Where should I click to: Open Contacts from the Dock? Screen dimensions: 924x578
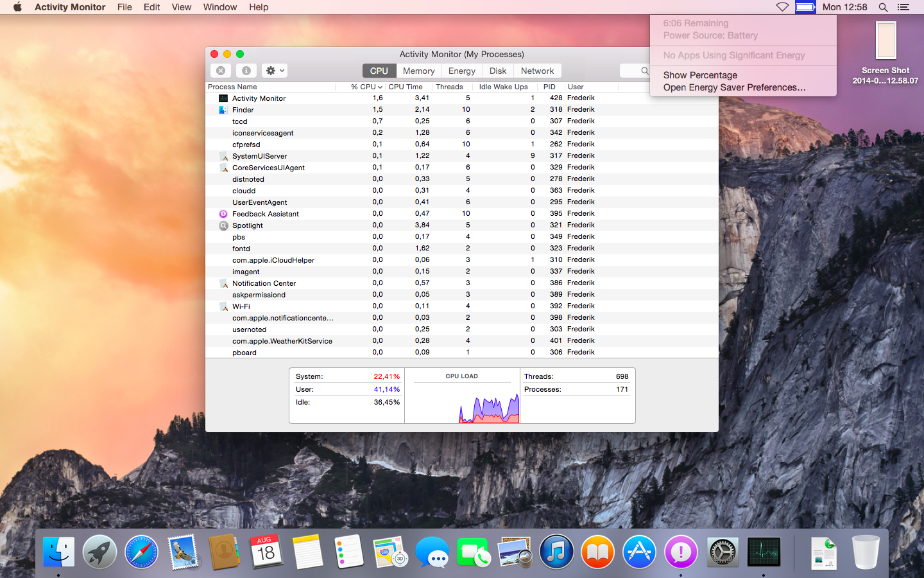(224, 552)
